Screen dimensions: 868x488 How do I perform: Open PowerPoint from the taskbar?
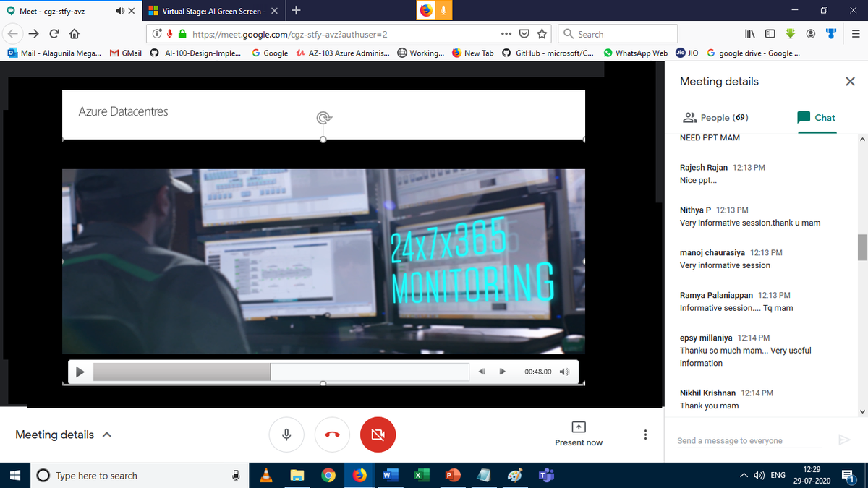coord(453,476)
